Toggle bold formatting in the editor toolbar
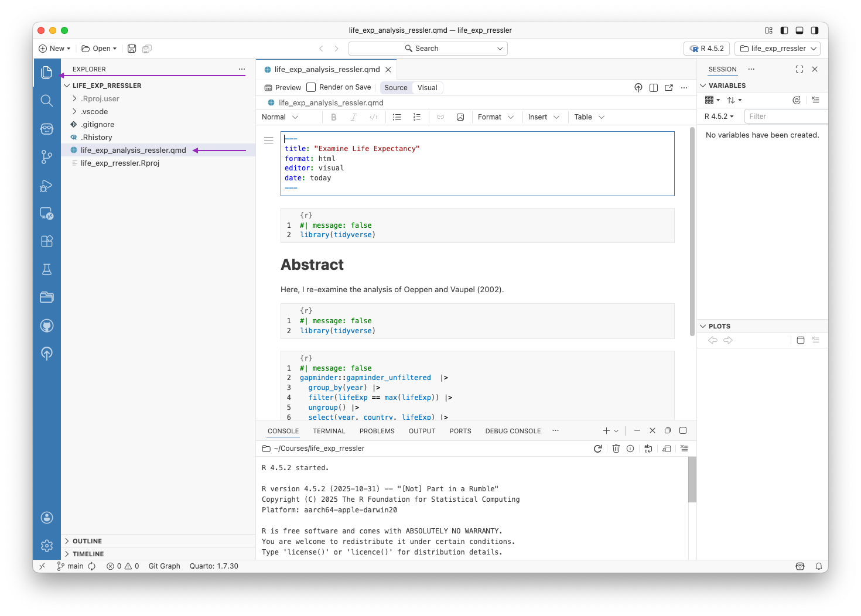The height and width of the screenshot is (616, 861). click(x=333, y=117)
